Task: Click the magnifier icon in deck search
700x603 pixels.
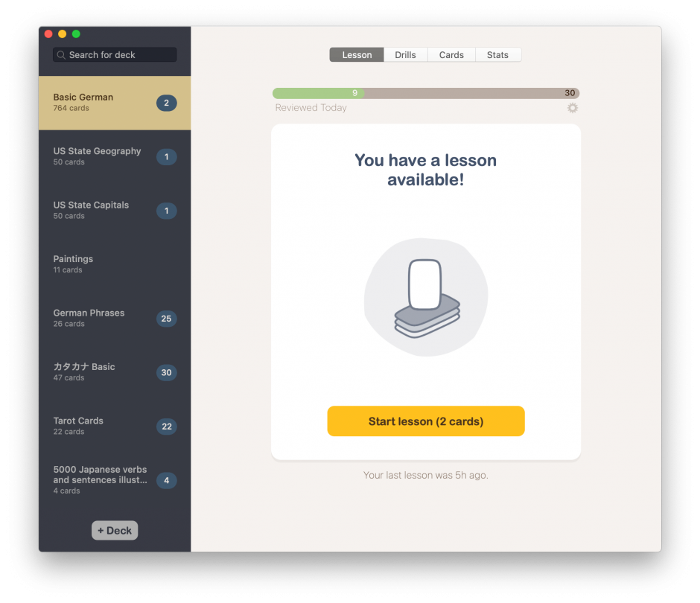Action: [x=61, y=55]
